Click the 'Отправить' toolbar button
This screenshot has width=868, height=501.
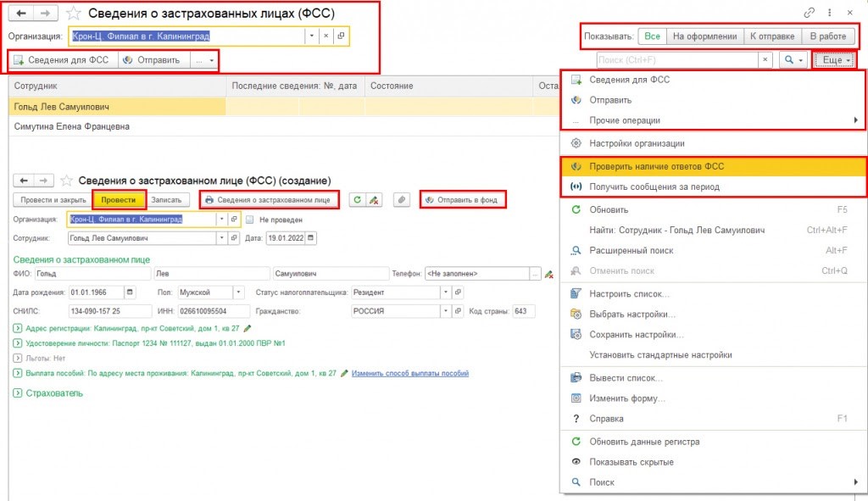[153, 60]
